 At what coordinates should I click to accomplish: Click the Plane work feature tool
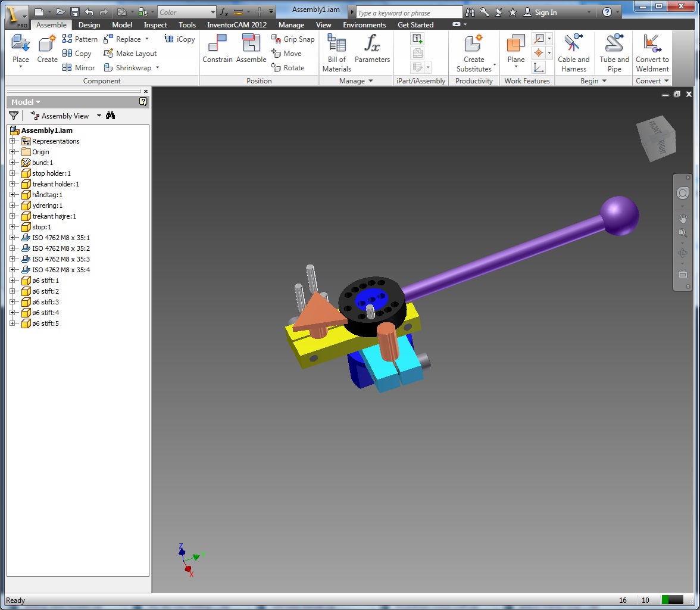coord(515,48)
